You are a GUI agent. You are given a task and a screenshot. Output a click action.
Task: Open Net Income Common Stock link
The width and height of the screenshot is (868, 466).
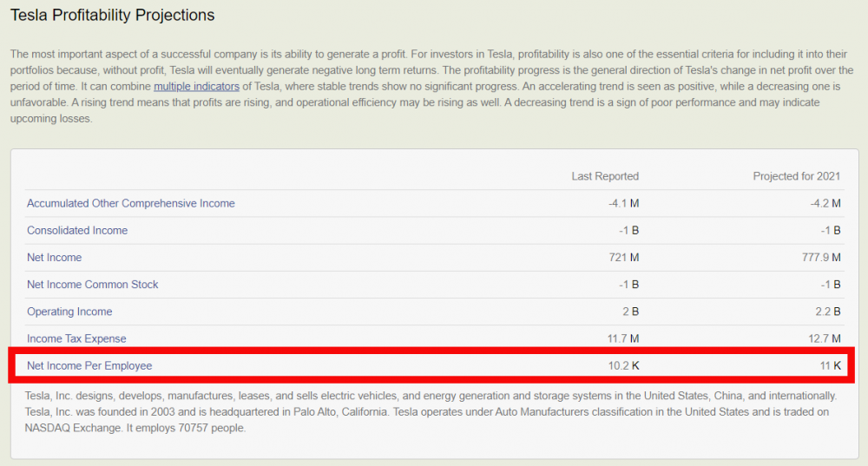[x=93, y=284]
